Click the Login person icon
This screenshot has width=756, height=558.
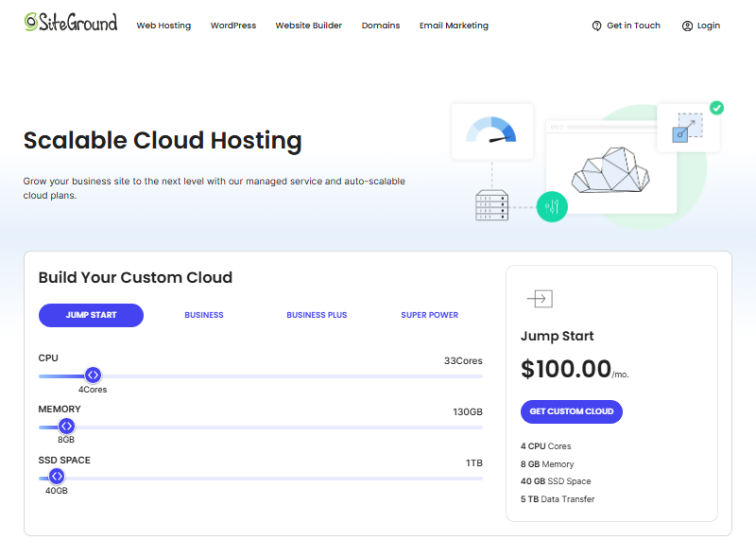coord(686,26)
